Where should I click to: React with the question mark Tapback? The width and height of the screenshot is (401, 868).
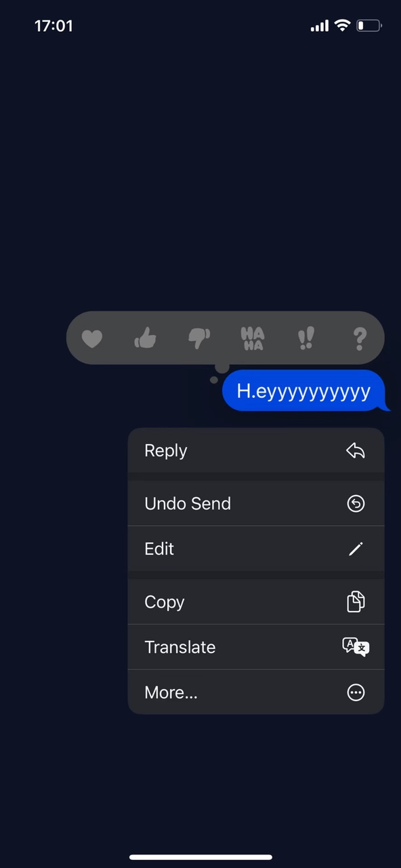click(360, 338)
